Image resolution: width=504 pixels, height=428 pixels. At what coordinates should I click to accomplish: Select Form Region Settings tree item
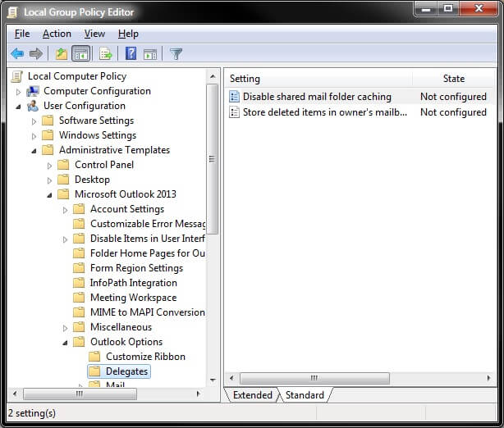pyautogui.click(x=136, y=268)
